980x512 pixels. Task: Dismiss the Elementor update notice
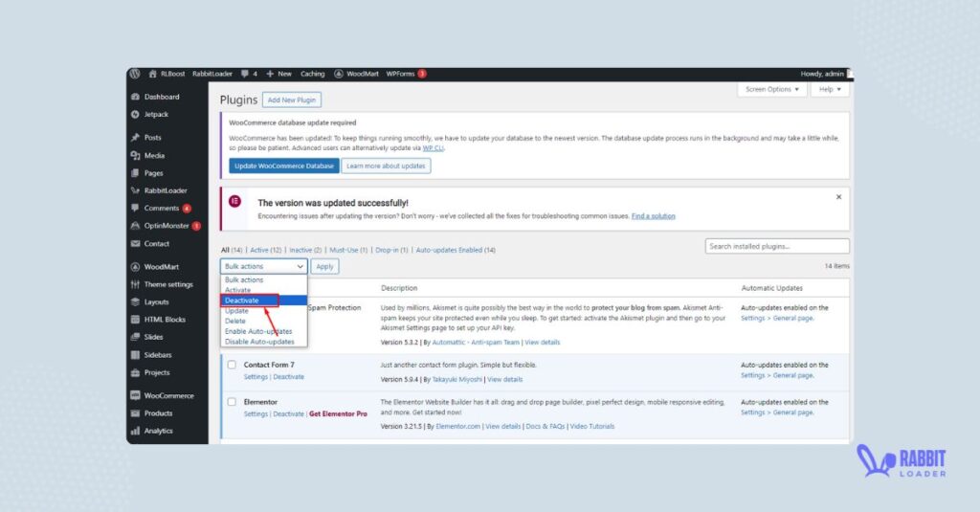838,197
